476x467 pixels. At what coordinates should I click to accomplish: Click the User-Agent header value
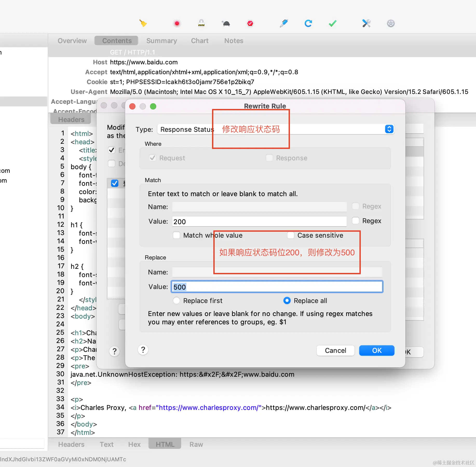click(289, 92)
